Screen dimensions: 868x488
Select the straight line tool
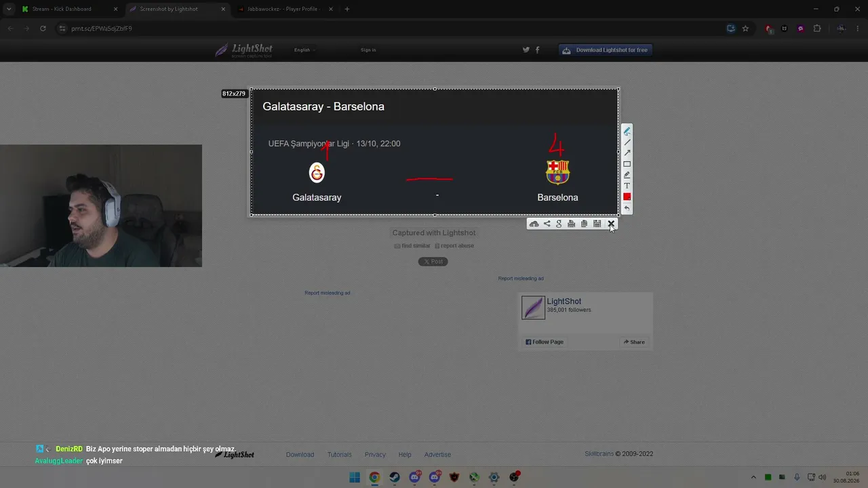click(x=627, y=142)
